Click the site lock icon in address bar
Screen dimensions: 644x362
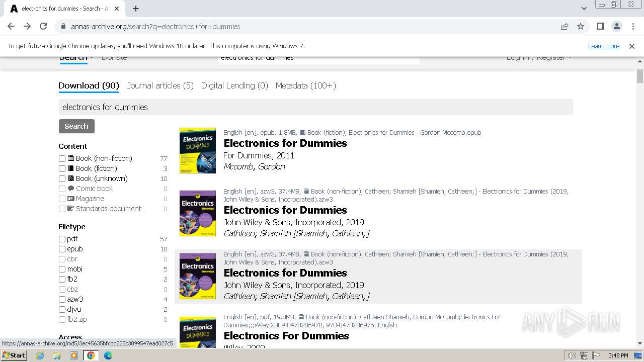click(63, 26)
